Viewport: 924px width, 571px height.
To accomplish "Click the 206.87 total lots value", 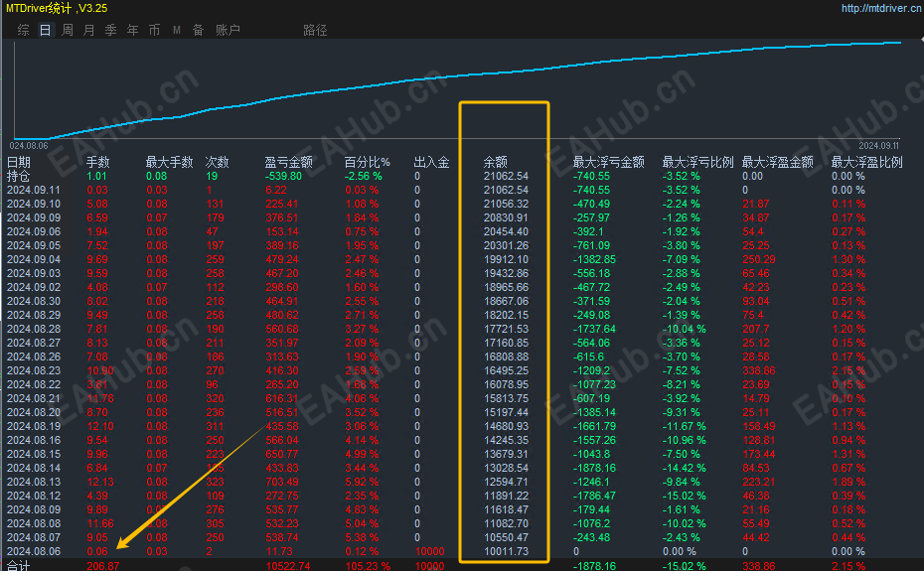I will (103, 566).
